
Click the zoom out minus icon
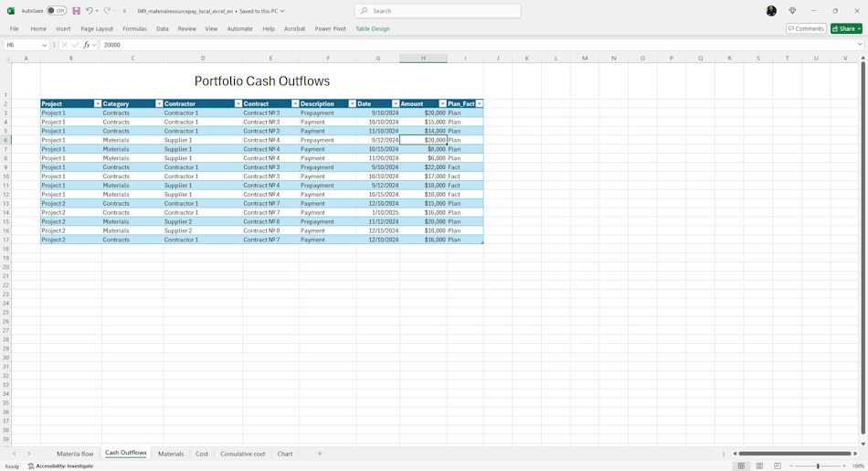pos(791,466)
